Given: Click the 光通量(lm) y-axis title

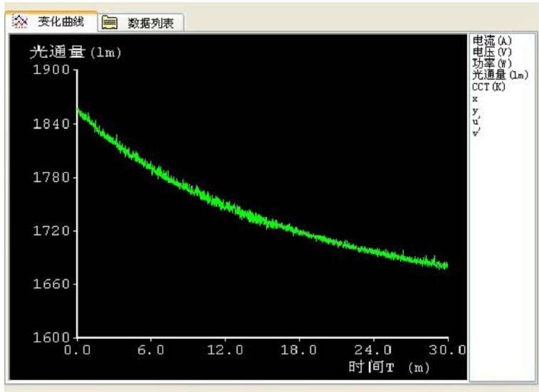Looking at the screenshot, I should [75, 52].
